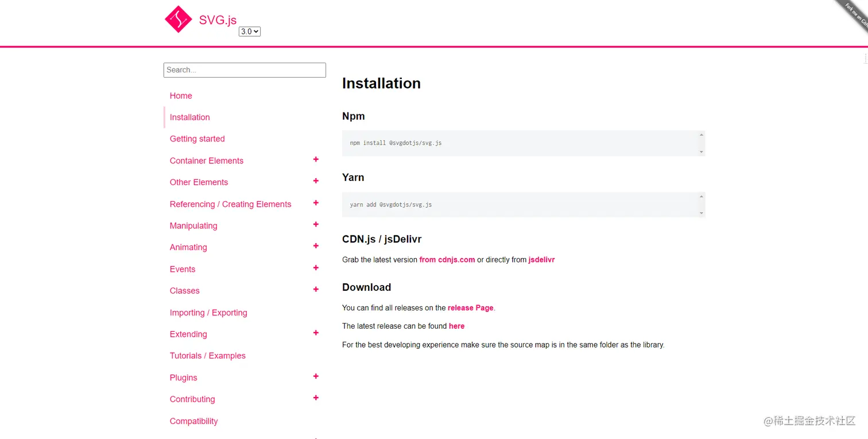The image size is (868, 439).
Task: Expand Container Elements with plus icon
Action: click(316, 159)
